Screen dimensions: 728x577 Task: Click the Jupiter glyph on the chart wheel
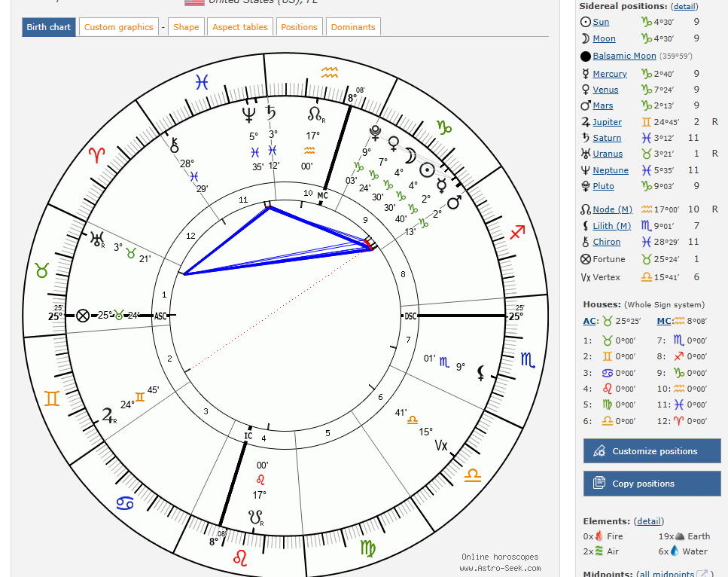coord(111,414)
